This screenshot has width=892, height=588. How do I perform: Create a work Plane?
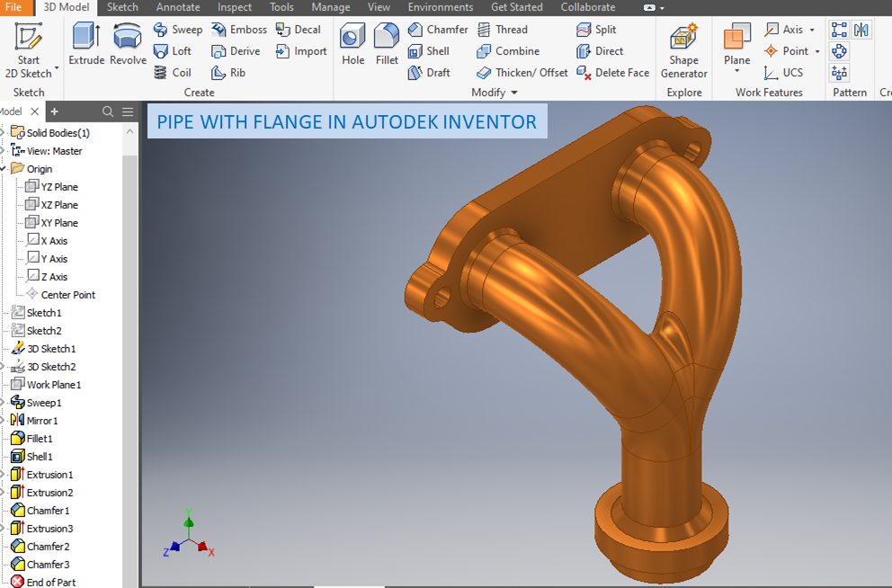coord(736,42)
